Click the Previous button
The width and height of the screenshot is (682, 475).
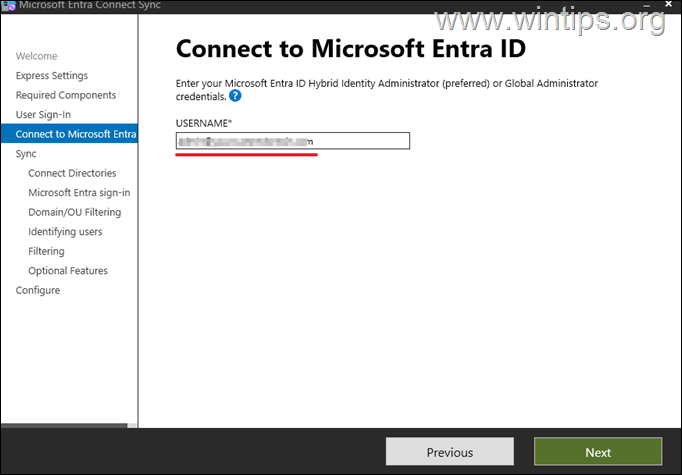450,452
